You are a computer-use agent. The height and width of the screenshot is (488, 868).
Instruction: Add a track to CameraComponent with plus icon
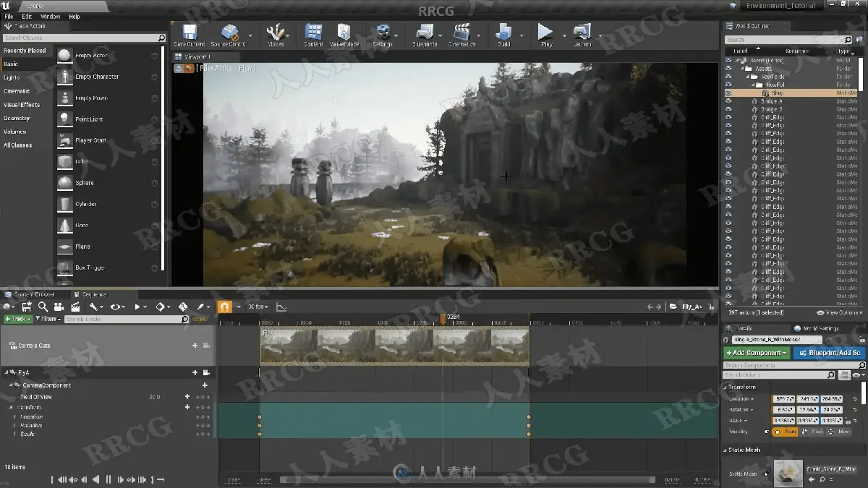click(x=205, y=385)
